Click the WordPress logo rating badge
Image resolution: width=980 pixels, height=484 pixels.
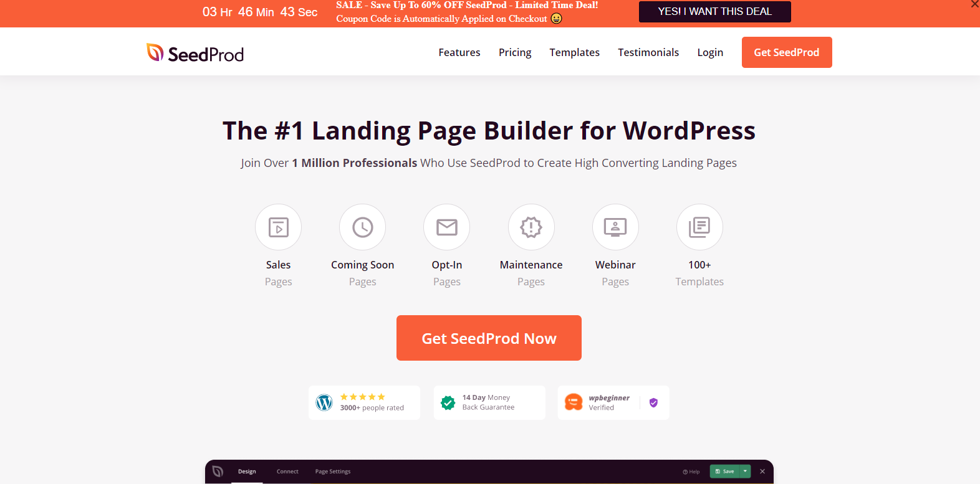[x=324, y=403]
